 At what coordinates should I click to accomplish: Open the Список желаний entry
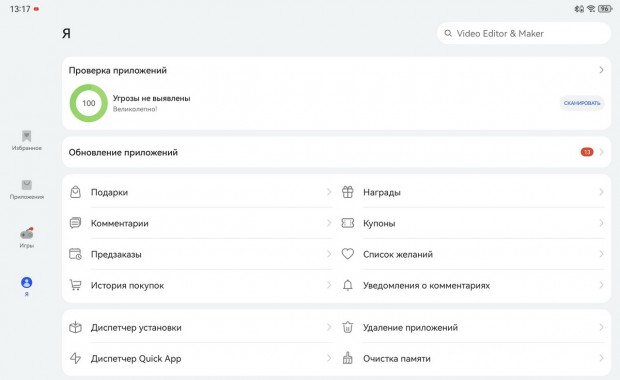tap(473, 254)
